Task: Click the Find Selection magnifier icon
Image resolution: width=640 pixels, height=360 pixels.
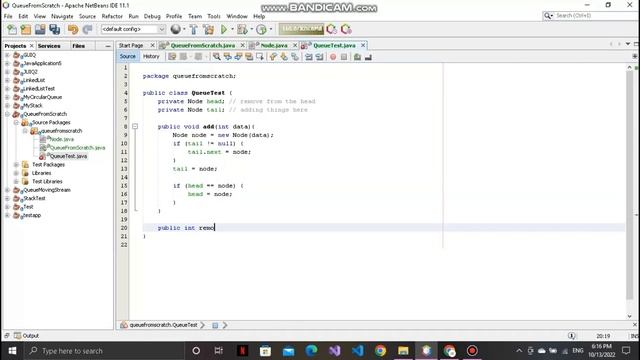Action: tap(217, 57)
